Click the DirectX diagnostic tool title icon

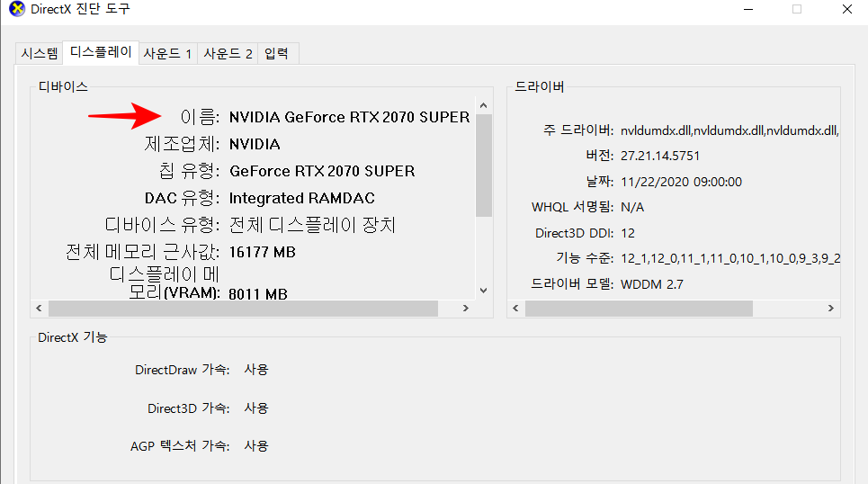(x=17, y=9)
